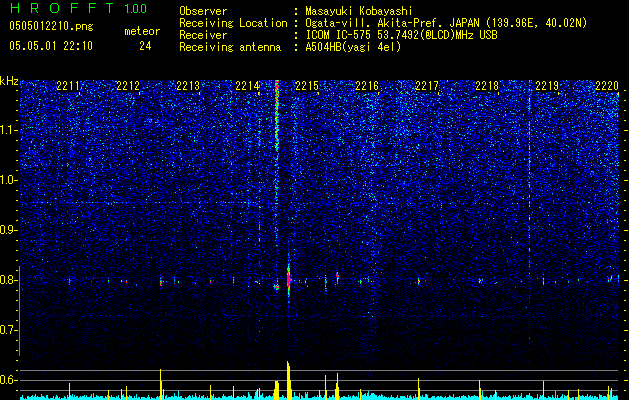The image size is (629, 400).
Task: Select the meteor count value 24
Action: click(145, 46)
